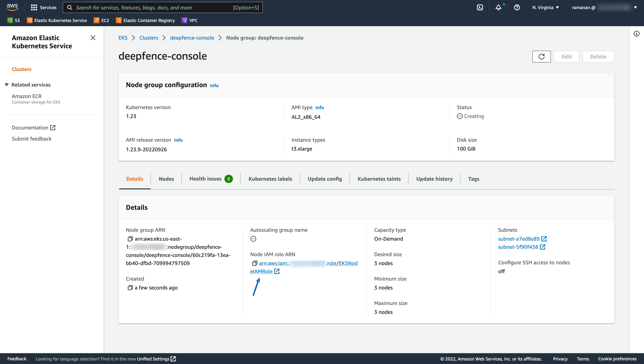Select the Details tab
The width and height of the screenshot is (644, 364).
click(135, 179)
